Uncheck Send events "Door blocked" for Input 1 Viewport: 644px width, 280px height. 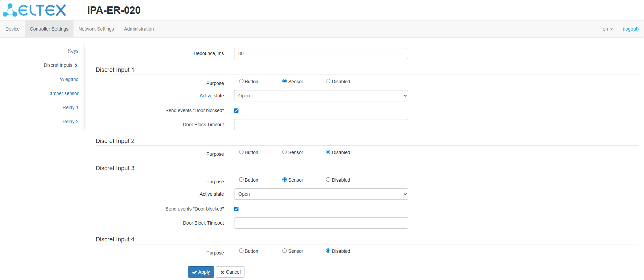[236, 111]
